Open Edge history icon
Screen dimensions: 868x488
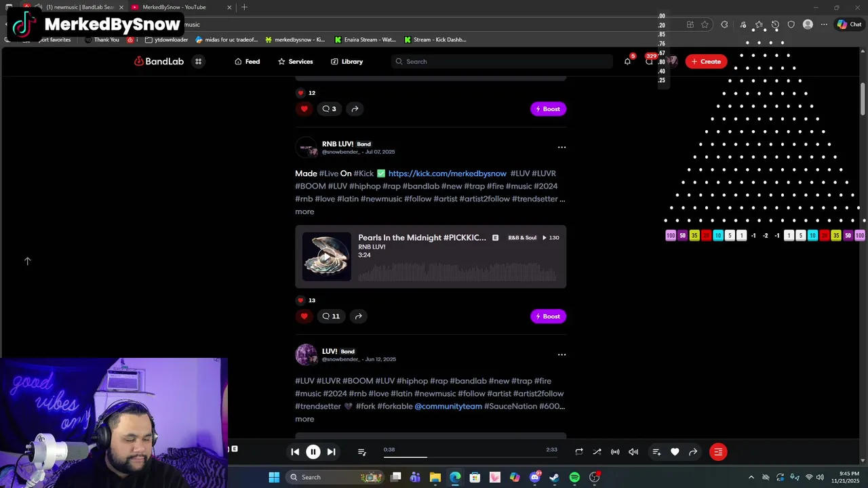pos(775,24)
